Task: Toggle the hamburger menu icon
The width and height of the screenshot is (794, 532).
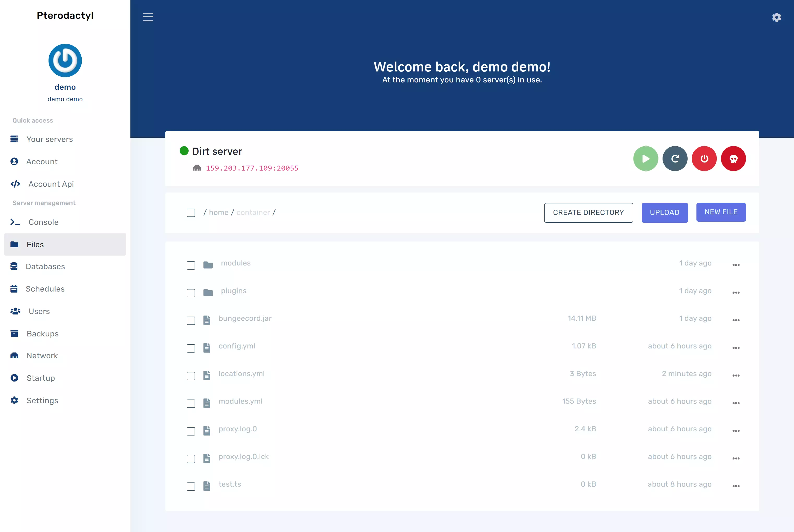Action: (x=148, y=17)
